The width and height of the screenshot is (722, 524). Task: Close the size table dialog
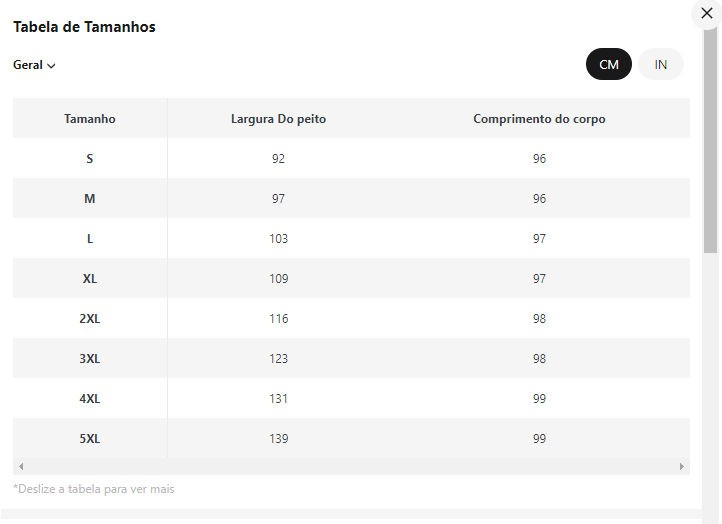(707, 14)
